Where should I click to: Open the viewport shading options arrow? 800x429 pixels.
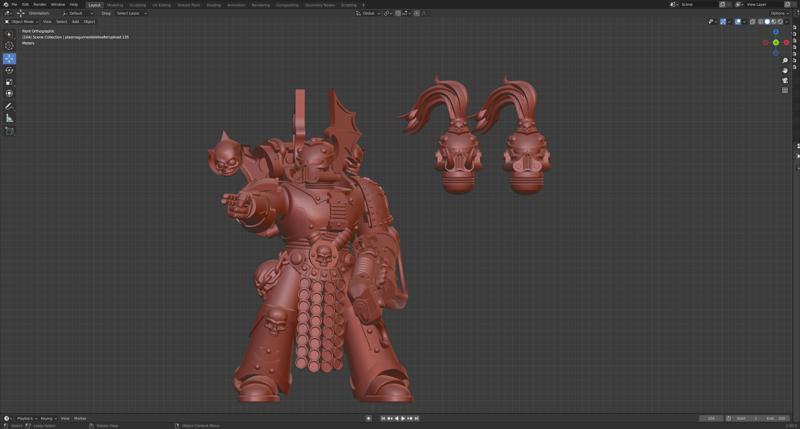click(x=787, y=21)
